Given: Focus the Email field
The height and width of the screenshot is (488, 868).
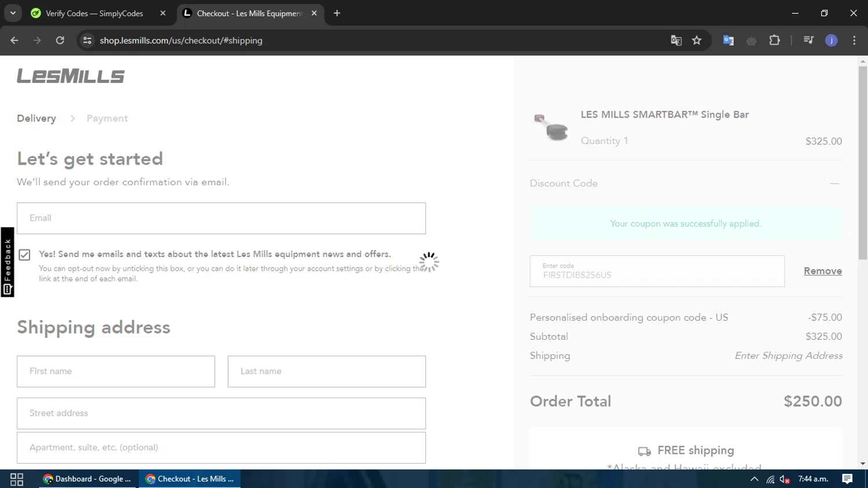Looking at the screenshot, I should pos(221,218).
